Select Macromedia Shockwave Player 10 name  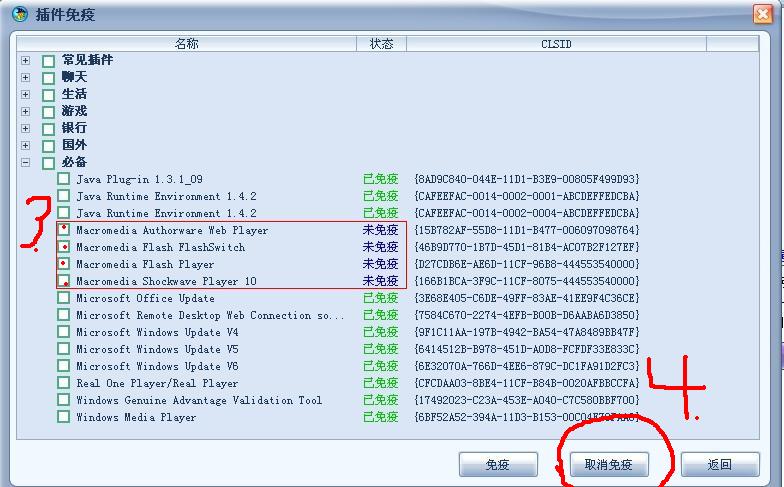pos(166,281)
